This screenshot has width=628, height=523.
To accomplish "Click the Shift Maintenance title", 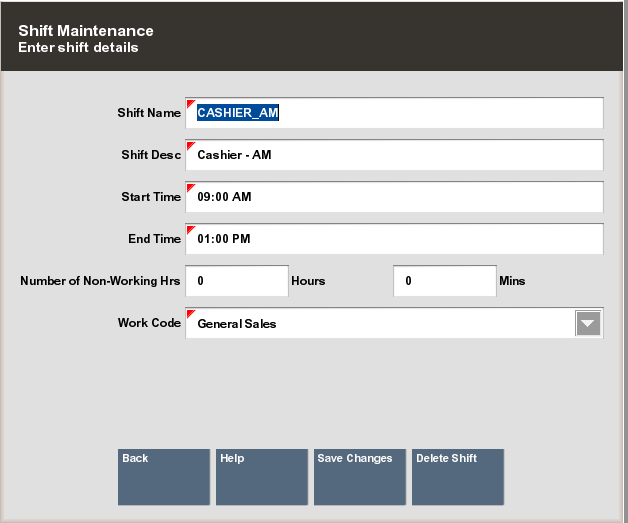I will point(86,31).
